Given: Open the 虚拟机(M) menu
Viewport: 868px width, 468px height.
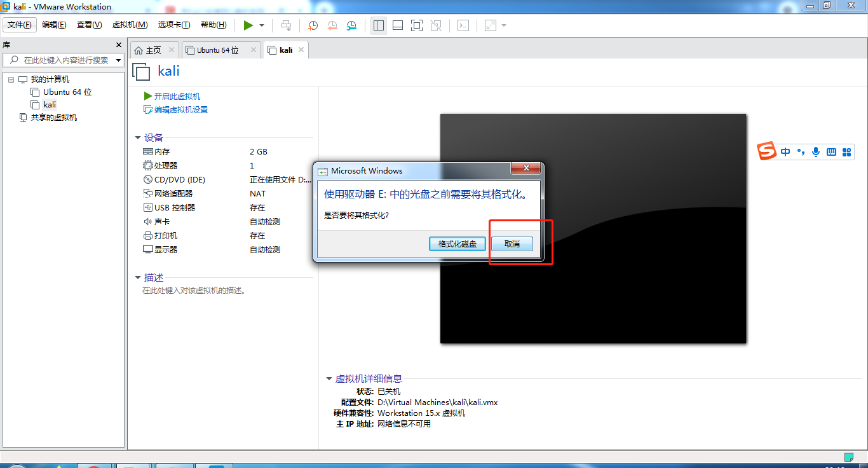Looking at the screenshot, I should [x=128, y=25].
